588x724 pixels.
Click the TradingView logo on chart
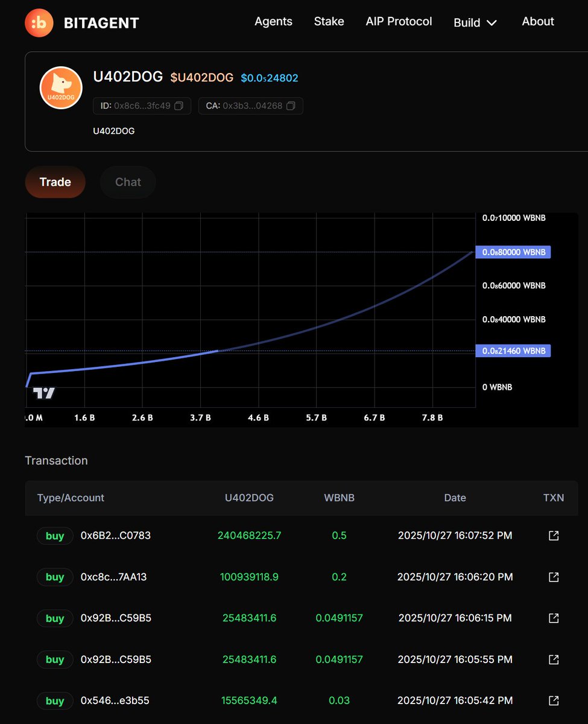tap(43, 393)
